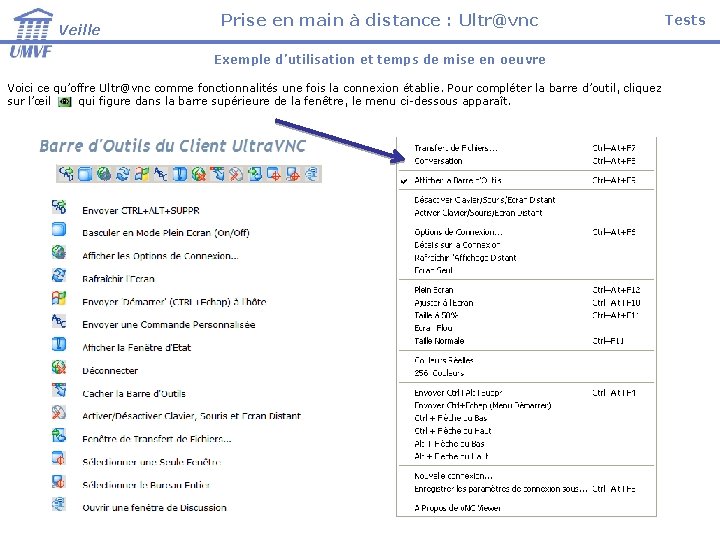Click the status window icon in the toolbar strip
720x540 pixels.
point(180,174)
